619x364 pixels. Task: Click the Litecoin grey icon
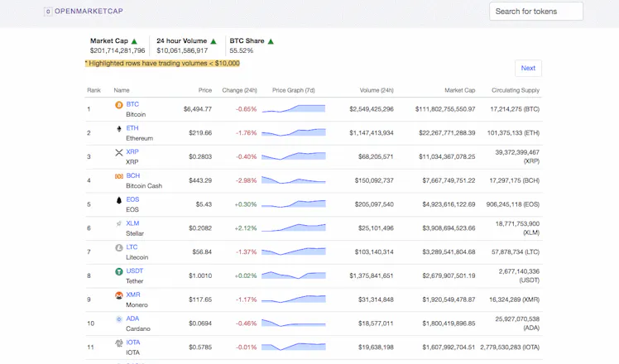coord(119,247)
